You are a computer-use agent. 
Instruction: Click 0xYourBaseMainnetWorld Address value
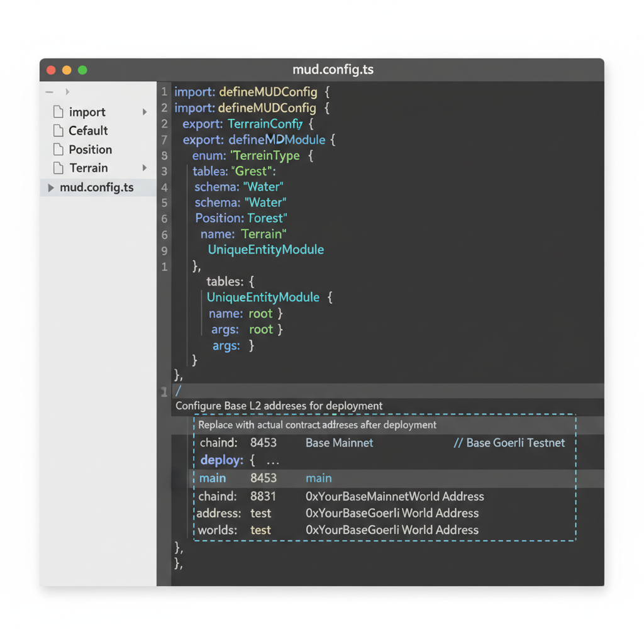pos(395,497)
